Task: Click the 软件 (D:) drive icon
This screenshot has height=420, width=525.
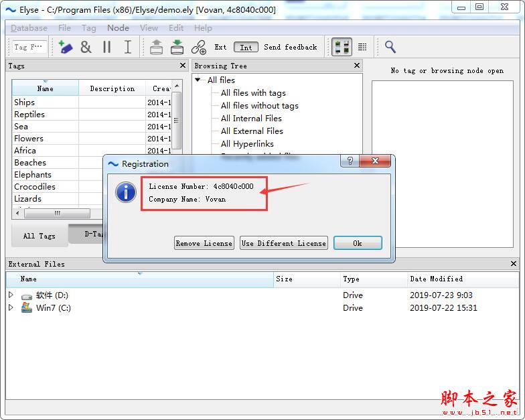Action: click(27, 296)
